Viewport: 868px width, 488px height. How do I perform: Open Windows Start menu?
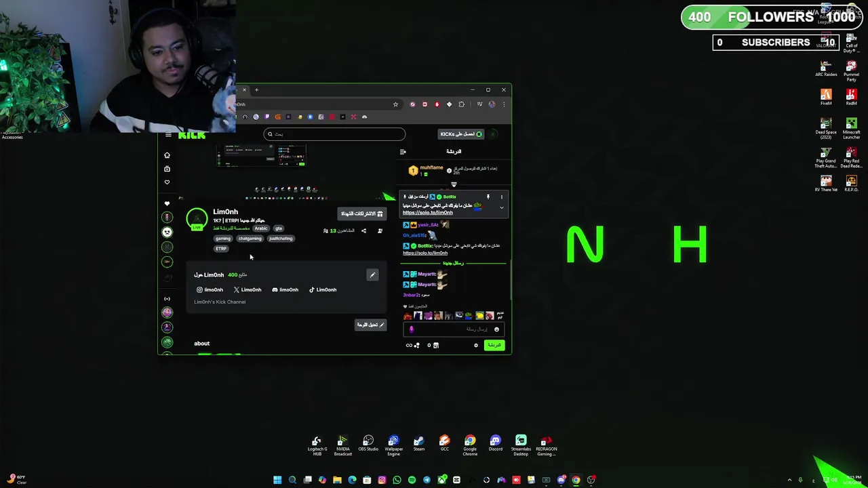click(x=277, y=480)
